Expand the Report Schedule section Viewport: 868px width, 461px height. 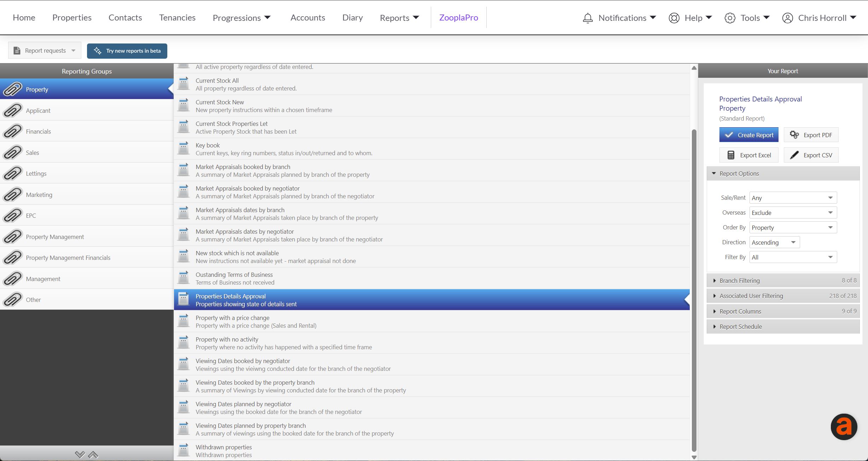coord(783,326)
